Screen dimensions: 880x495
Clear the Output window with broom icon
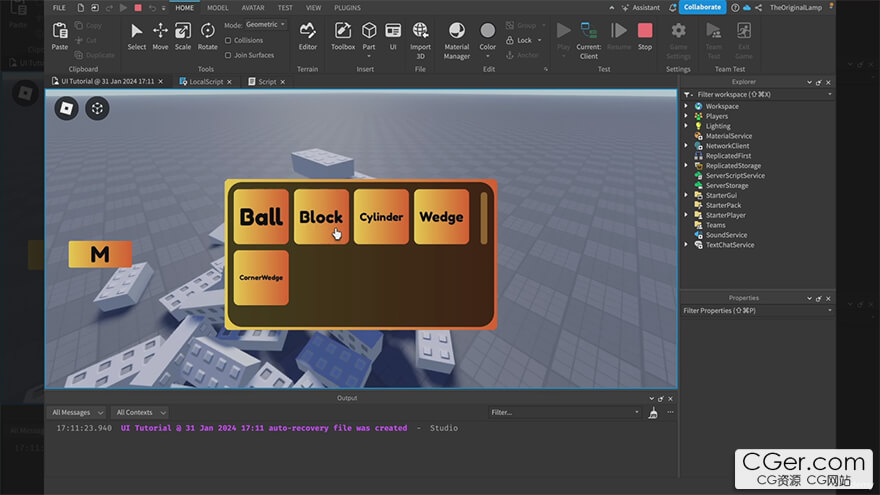653,413
